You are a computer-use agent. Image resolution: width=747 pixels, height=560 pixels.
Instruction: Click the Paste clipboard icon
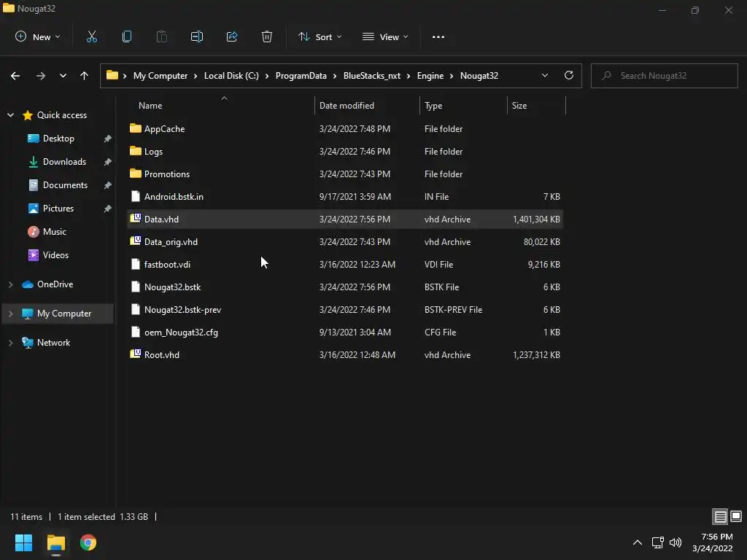coord(161,36)
